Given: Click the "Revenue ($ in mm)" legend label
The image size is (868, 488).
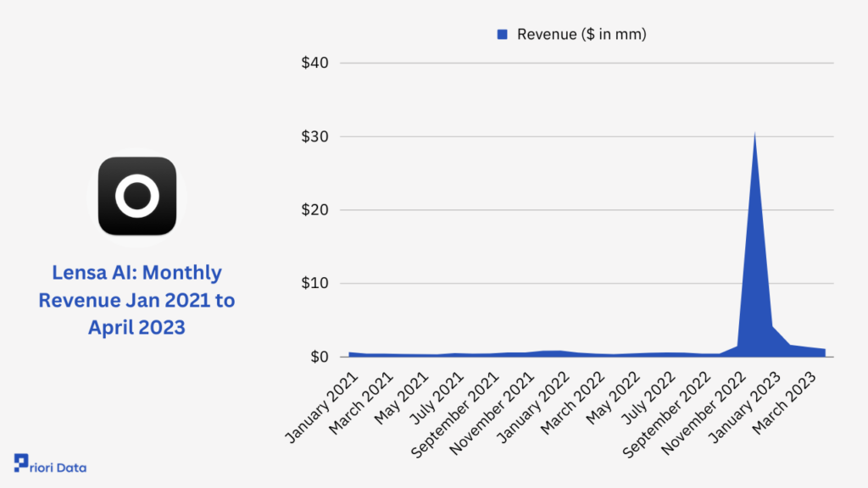Looking at the screenshot, I should [581, 34].
